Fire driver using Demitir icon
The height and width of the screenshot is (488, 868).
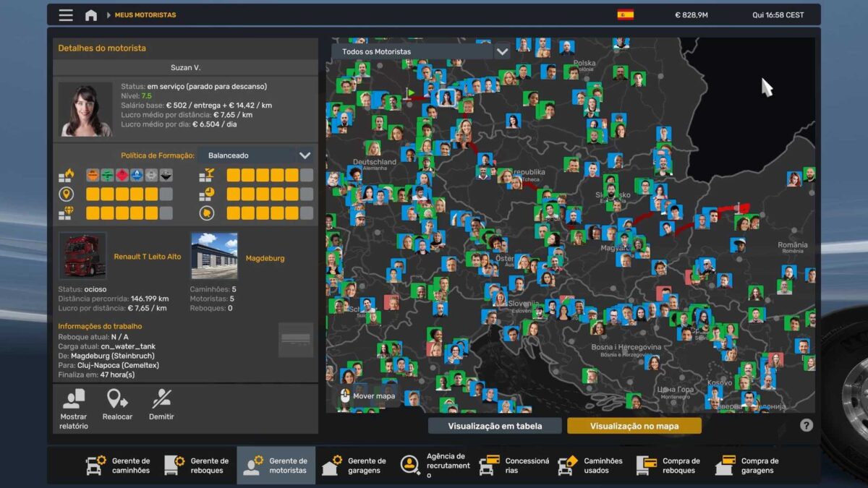(161, 408)
